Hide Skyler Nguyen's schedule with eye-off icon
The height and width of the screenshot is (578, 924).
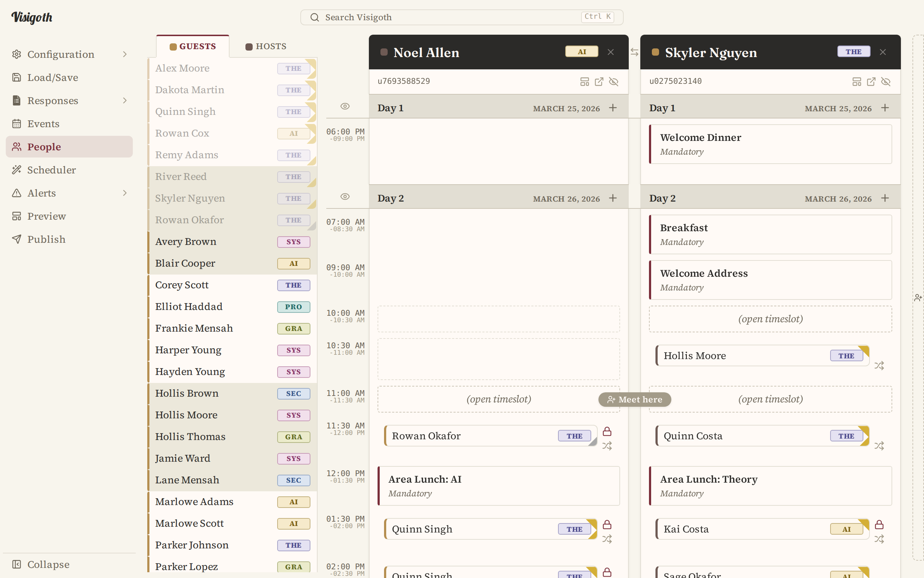885,81
